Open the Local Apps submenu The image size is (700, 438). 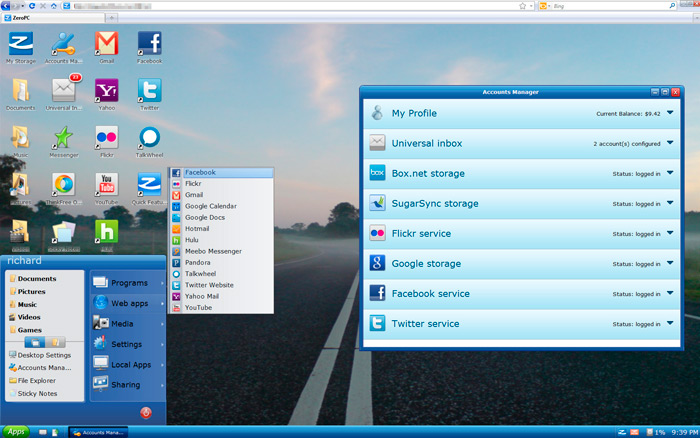pyautogui.click(x=128, y=365)
